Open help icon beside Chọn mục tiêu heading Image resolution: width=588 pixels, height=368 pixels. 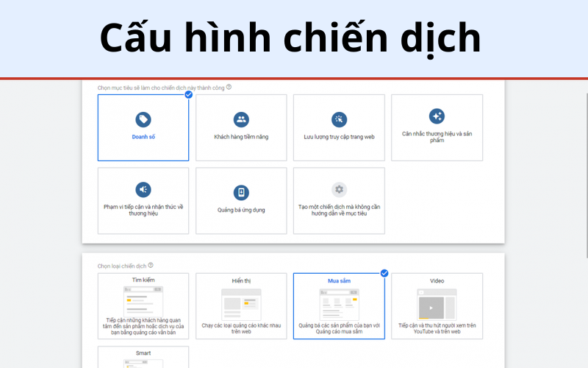229,87
